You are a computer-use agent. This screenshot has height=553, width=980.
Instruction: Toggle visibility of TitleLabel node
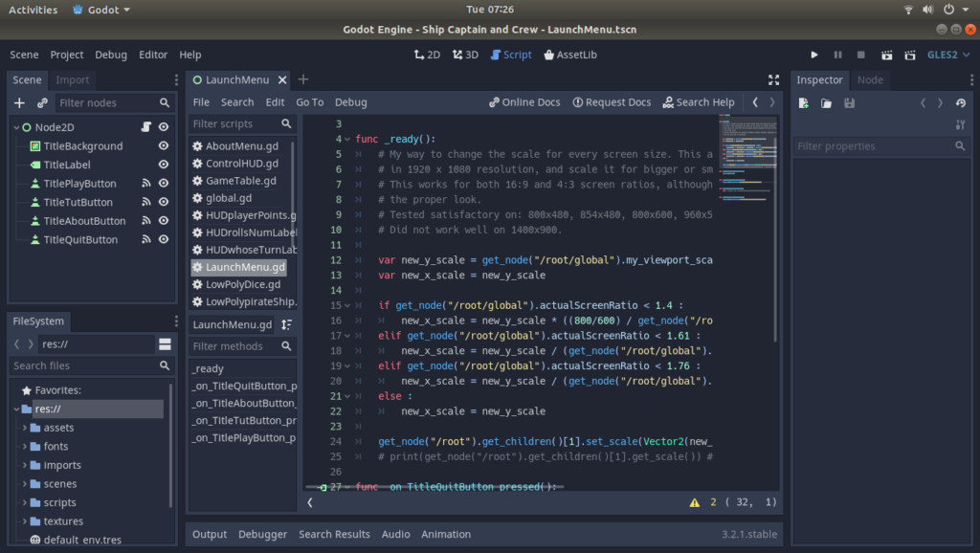tap(164, 165)
